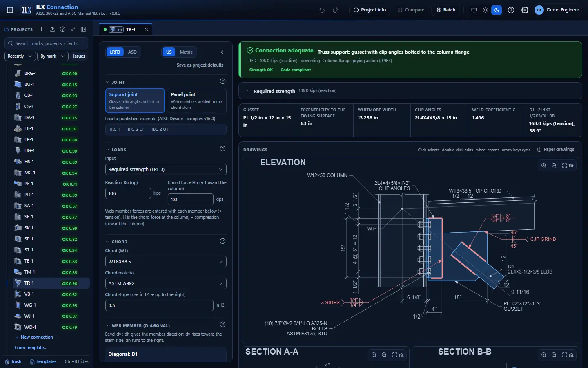Open the Required strength (LRFD) input dropdown
The width and height of the screenshot is (588, 368).
pos(166,169)
